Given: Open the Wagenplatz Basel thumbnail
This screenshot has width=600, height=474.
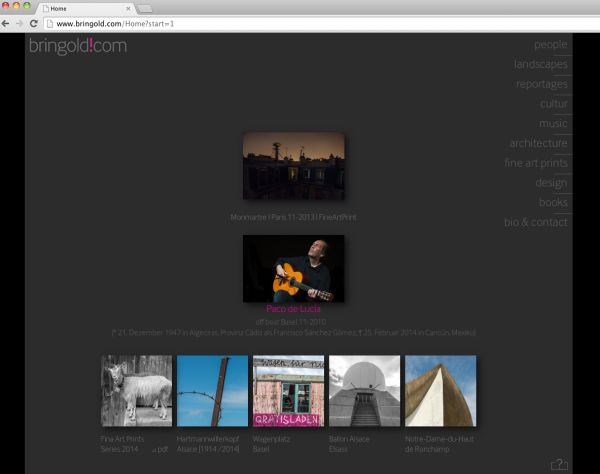Looking at the screenshot, I should 288,390.
